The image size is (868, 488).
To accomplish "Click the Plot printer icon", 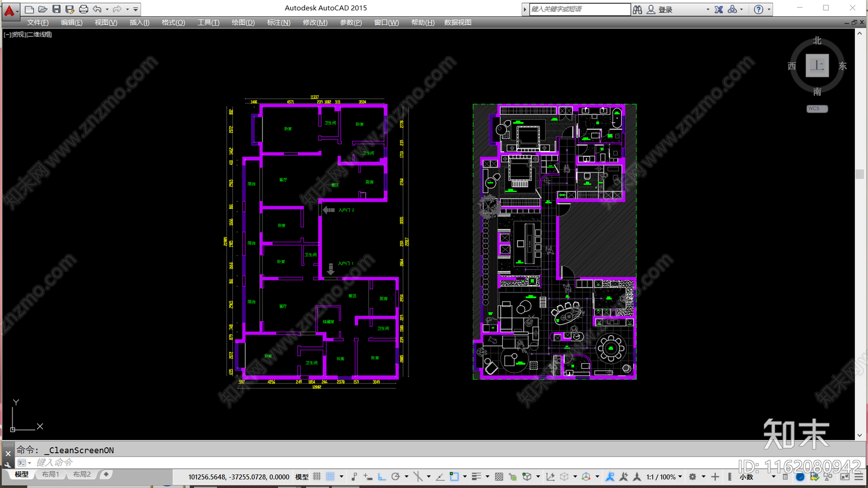I will 84,9.
